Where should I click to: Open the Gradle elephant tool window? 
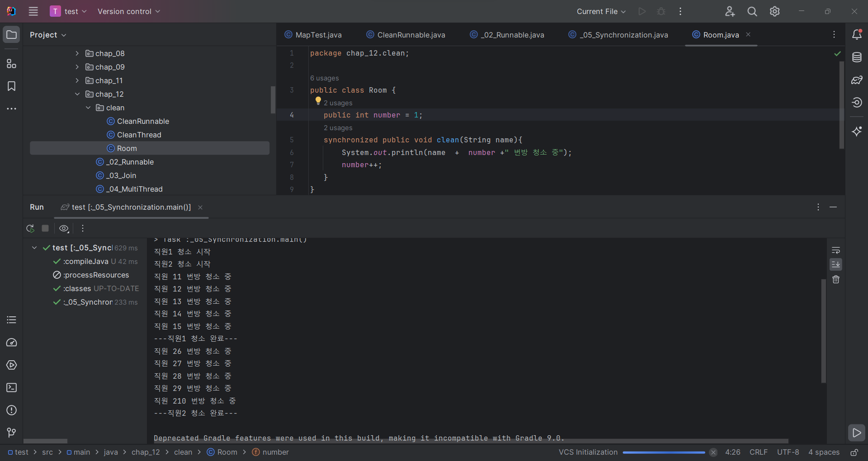point(857,80)
